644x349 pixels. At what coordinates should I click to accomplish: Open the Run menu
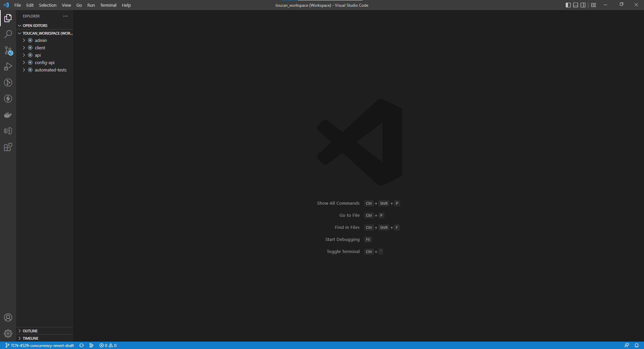point(91,5)
